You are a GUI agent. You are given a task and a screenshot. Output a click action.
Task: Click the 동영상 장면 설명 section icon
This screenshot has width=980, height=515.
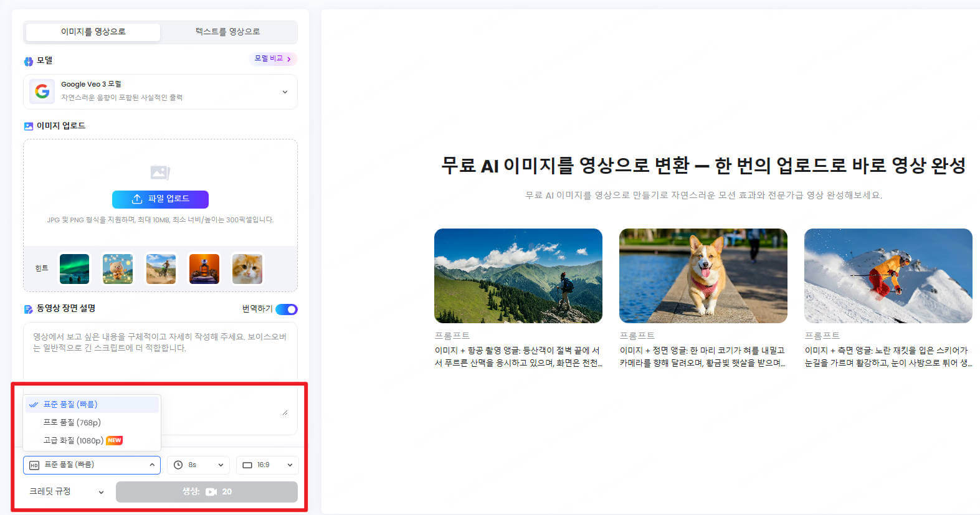pos(29,309)
